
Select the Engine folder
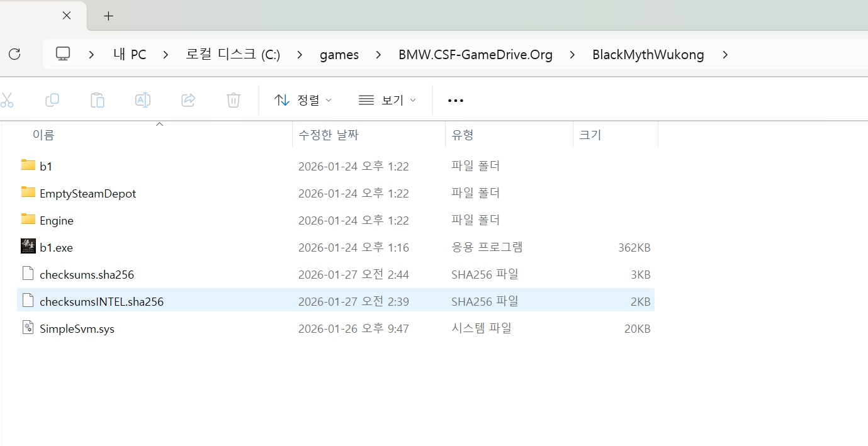56,221
